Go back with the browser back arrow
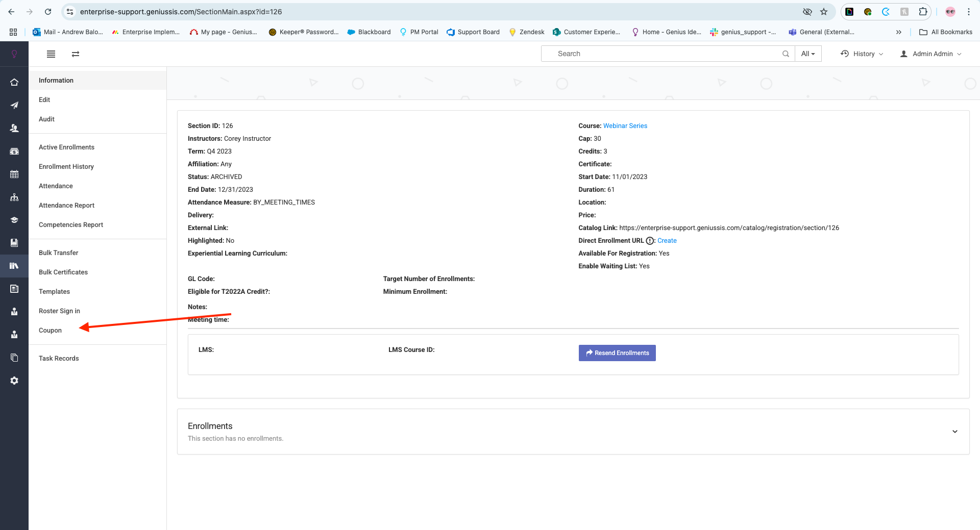The image size is (980, 530). (x=11, y=12)
